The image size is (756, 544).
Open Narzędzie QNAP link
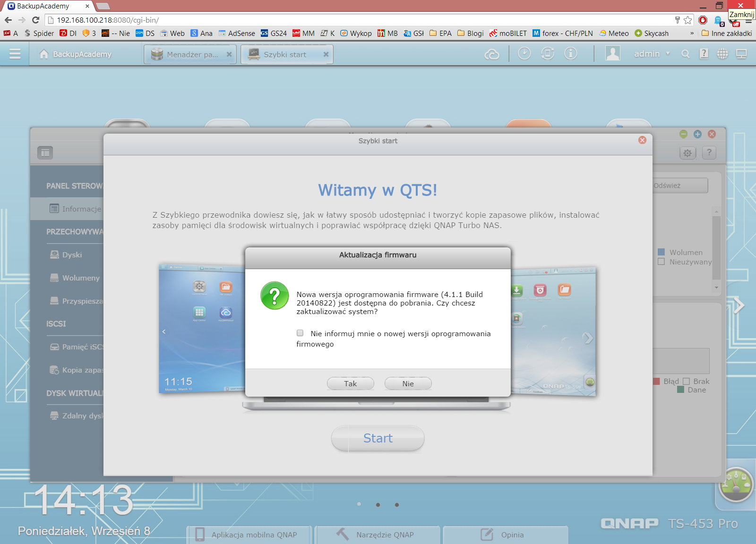tap(377, 535)
